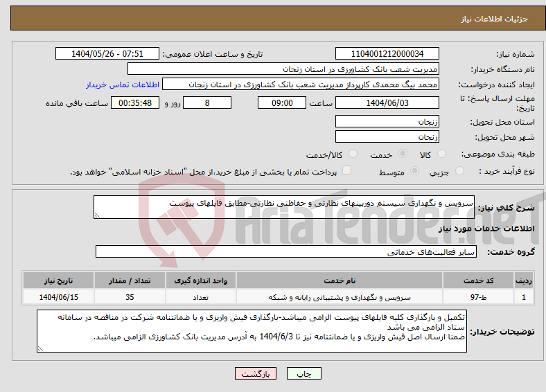Select the جزیی purchase type radio
Viewport: 546px width, 392px height.
[459, 170]
